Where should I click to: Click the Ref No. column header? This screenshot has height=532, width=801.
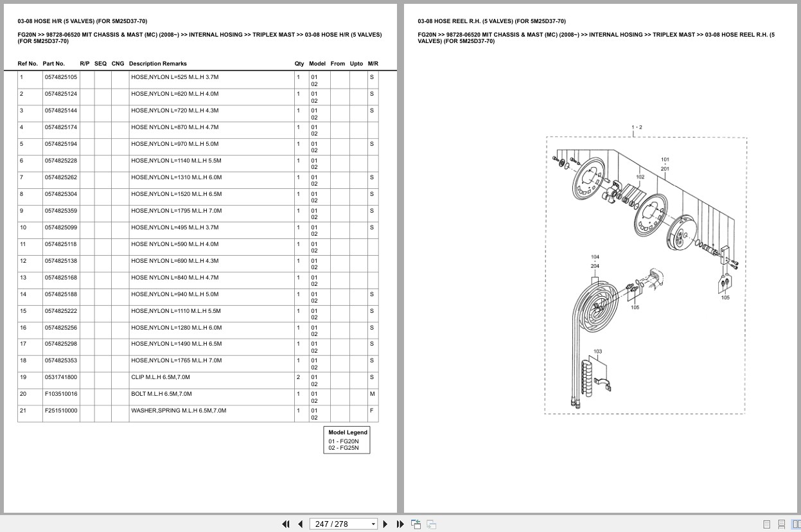tap(28, 64)
